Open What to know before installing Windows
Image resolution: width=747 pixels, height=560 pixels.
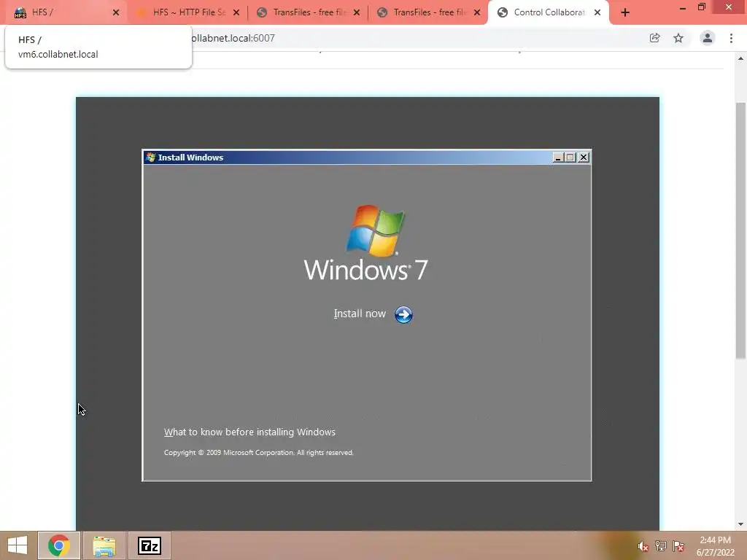249,432
